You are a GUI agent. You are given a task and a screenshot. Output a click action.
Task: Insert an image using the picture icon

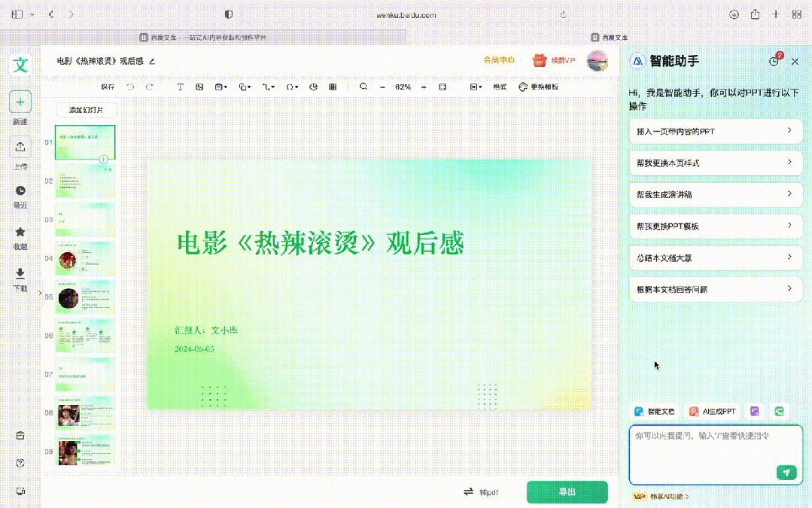point(199,87)
